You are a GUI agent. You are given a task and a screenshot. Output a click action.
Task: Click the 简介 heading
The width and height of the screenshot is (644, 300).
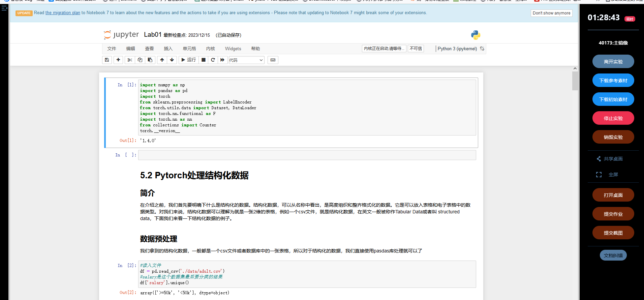click(x=148, y=193)
